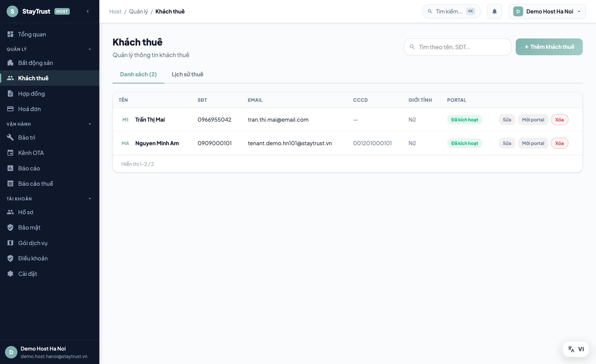596x364 pixels.
Task: Click Xóa for Trần Thị Mai
Action: click(x=559, y=120)
